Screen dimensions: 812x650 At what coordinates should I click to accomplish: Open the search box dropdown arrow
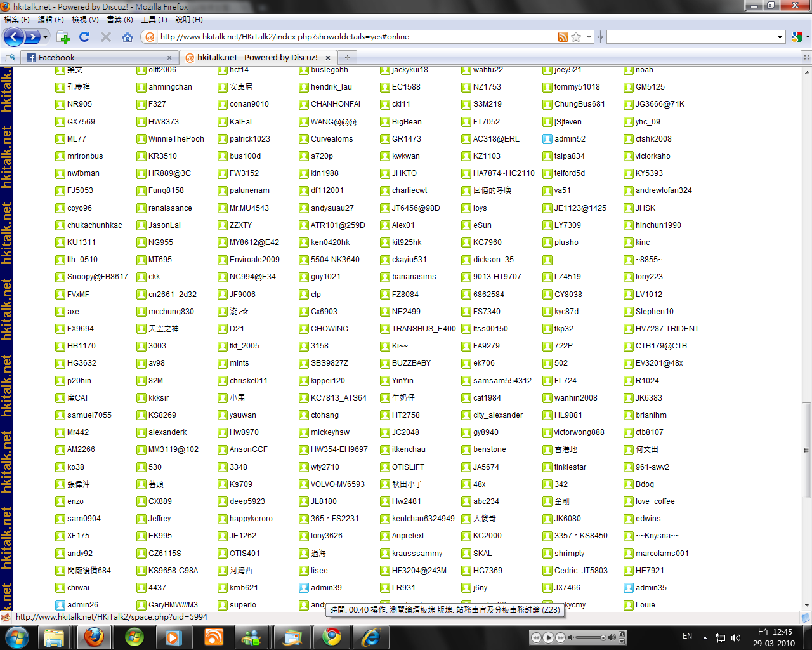coord(780,37)
